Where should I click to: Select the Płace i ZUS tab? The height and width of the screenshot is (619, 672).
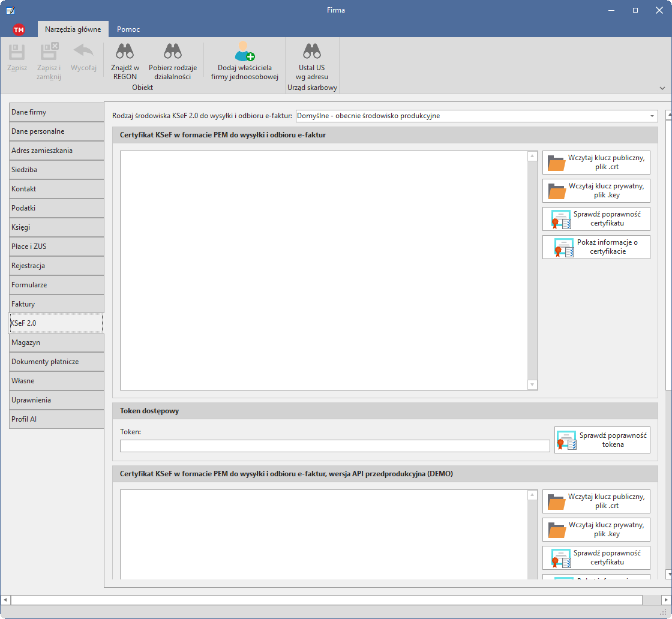(56, 247)
